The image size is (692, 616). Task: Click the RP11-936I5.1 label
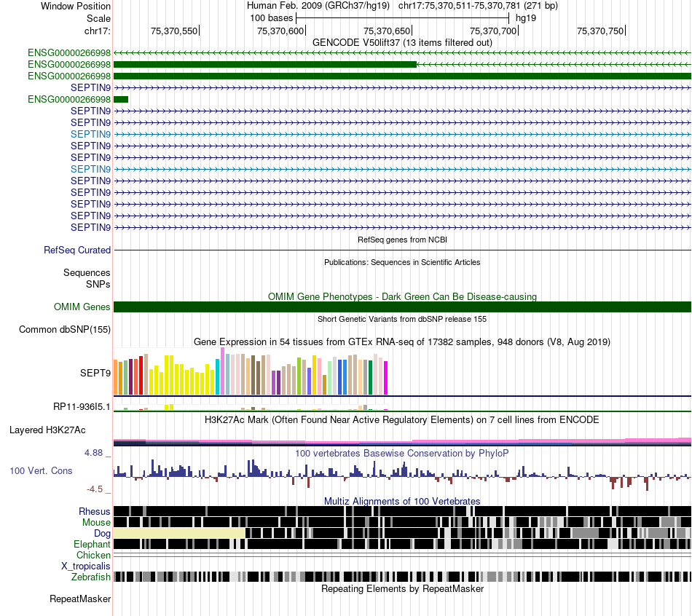coord(82,406)
